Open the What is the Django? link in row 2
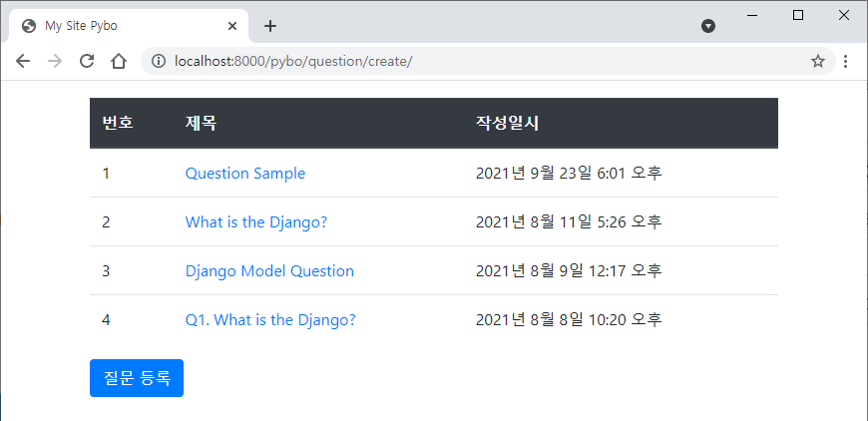Screen dimensions: 868x421 point(256,222)
